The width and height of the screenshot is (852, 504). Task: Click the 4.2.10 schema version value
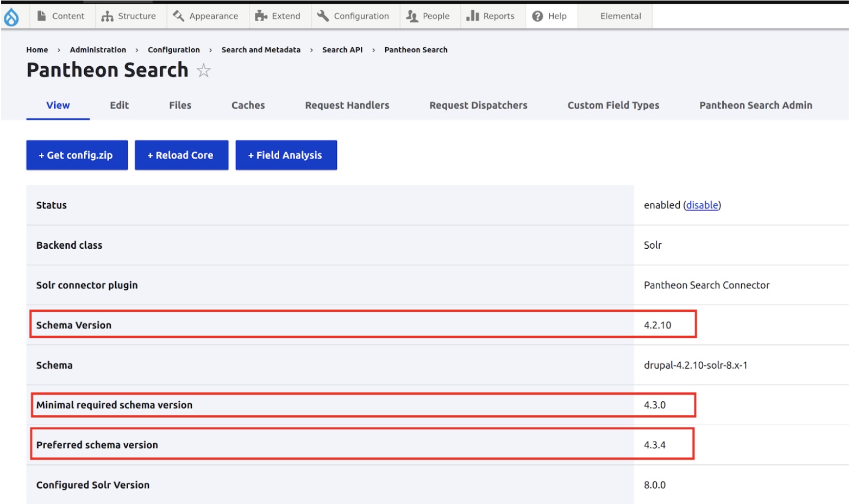(657, 325)
